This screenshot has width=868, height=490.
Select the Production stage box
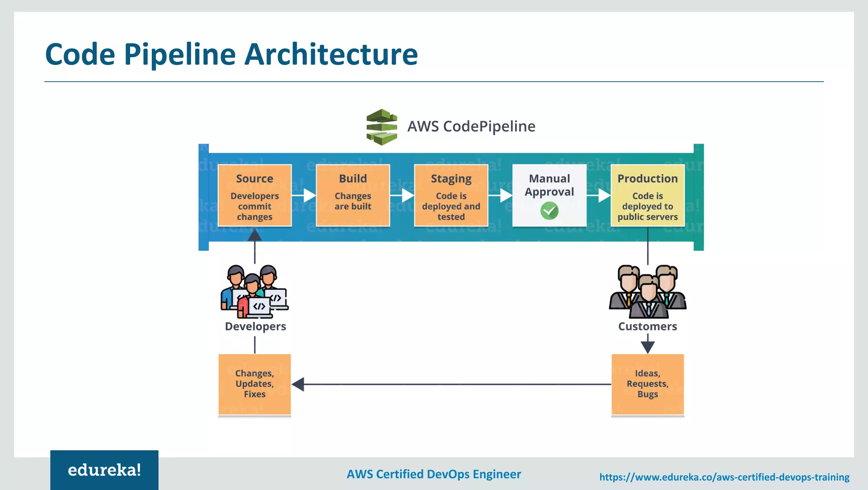(x=648, y=195)
